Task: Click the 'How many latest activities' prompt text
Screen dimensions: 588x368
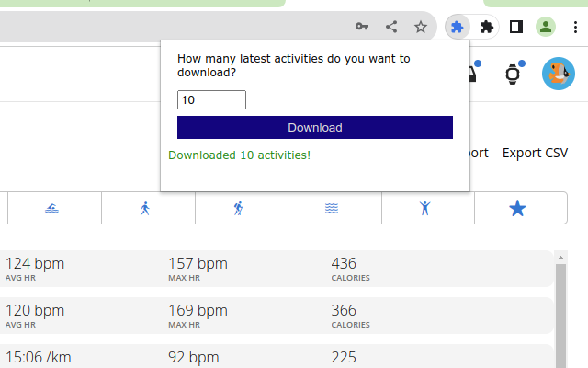Action: 294,65
